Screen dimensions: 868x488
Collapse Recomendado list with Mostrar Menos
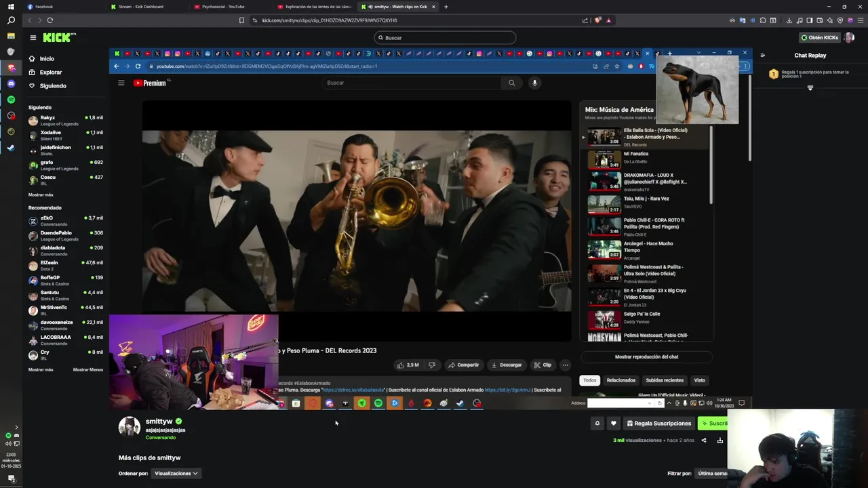click(x=88, y=369)
